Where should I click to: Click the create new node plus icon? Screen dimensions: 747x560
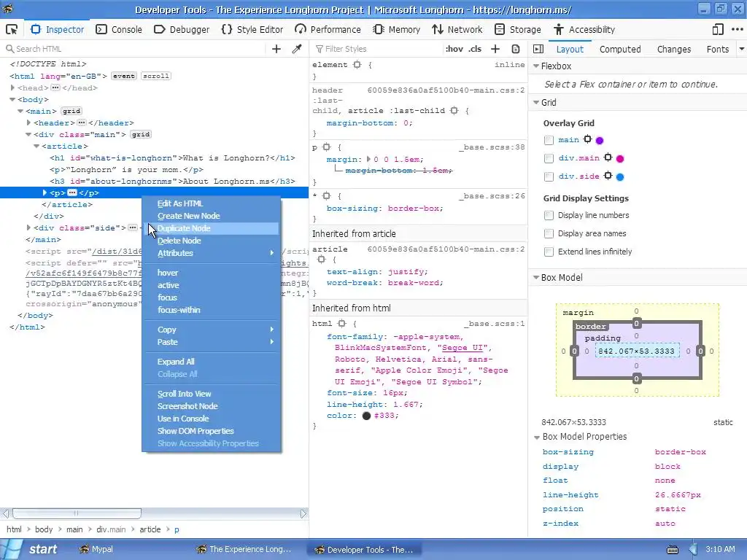coord(276,49)
